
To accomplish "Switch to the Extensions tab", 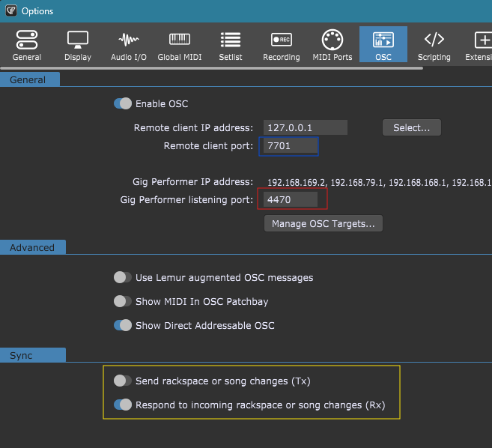I will pos(479,44).
